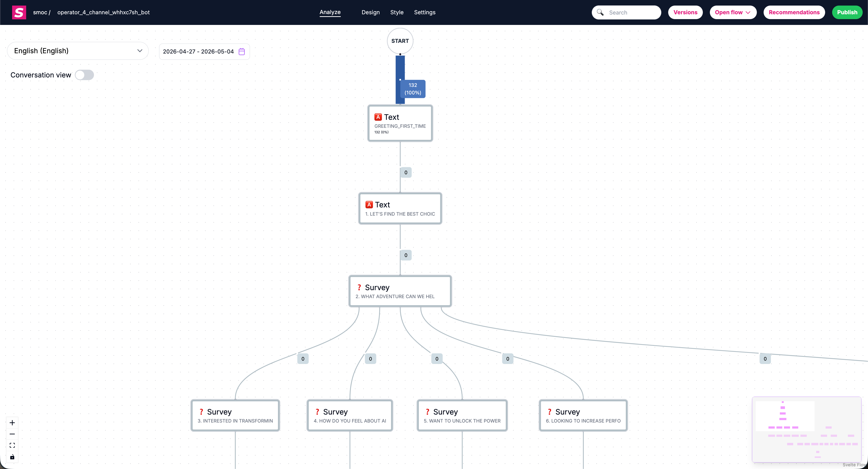Click the operator_4_channel_whhxc7sh_bot project name
This screenshot has width=868, height=469.
pos(103,12)
